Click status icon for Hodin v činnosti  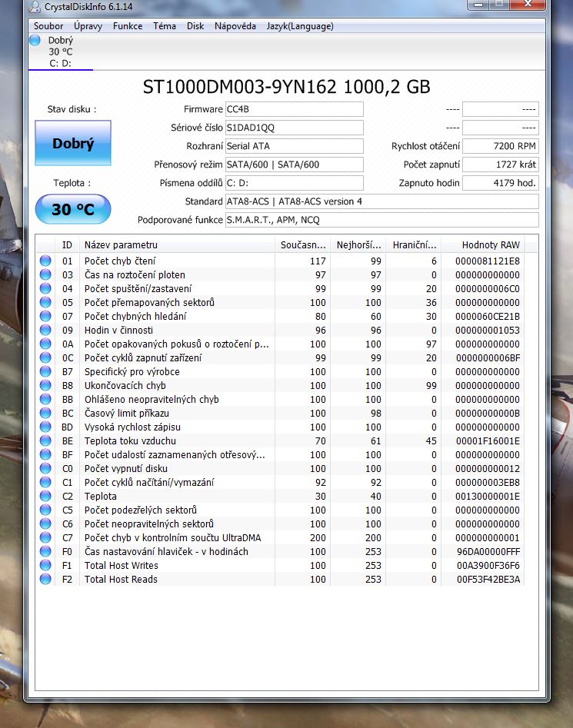tap(46, 331)
